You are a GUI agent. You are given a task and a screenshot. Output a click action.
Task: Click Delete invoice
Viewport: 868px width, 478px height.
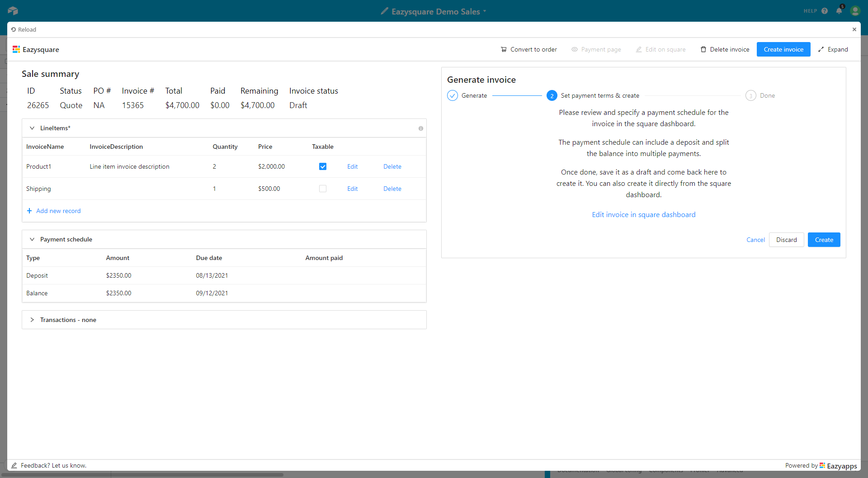coord(725,49)
